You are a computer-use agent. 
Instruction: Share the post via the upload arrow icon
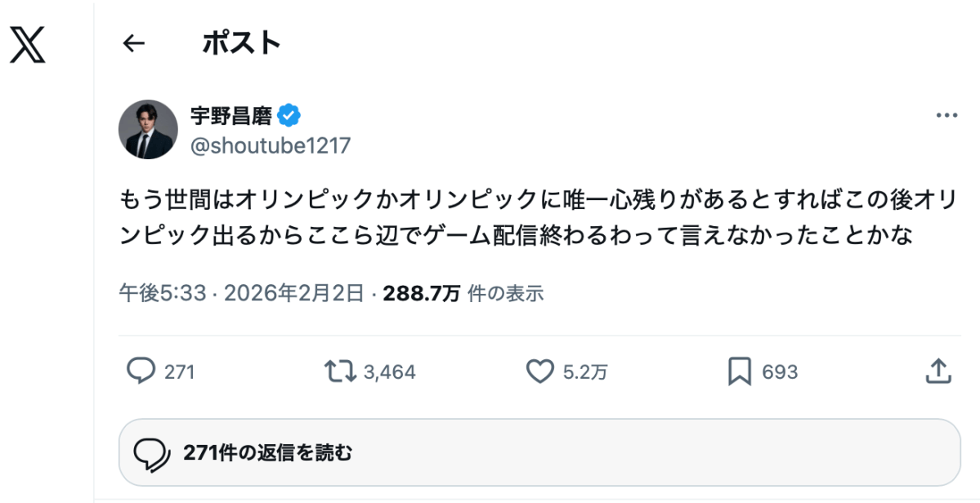click(x=938, y=372)
